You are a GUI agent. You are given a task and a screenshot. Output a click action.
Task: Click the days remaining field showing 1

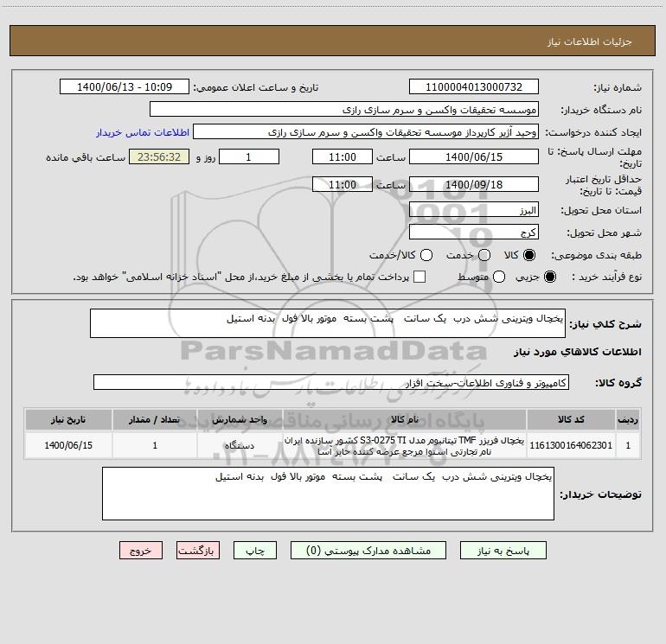[249, 156]
